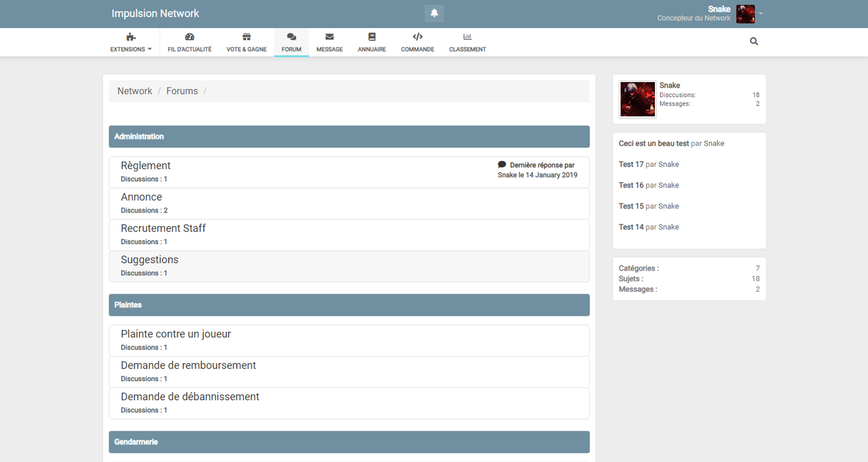Open the Commande code icon
This screenshot has height=462, width=868.
[417, 37]
